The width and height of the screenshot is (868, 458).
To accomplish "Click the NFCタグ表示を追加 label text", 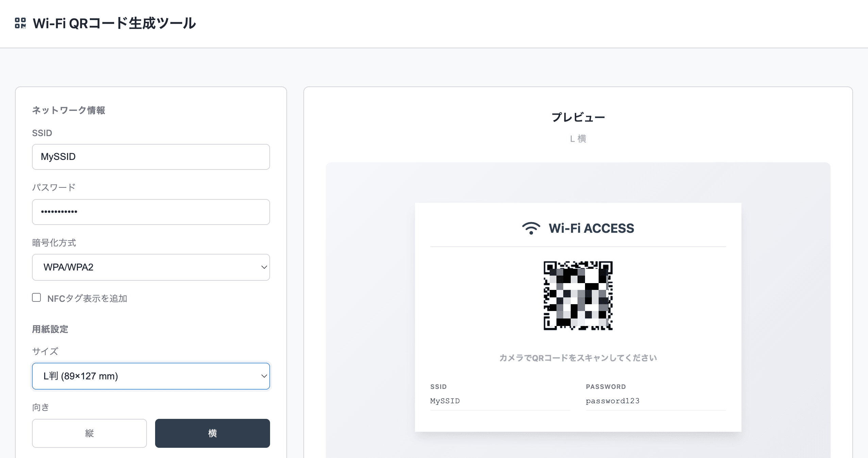I will [x=87, y=298].
